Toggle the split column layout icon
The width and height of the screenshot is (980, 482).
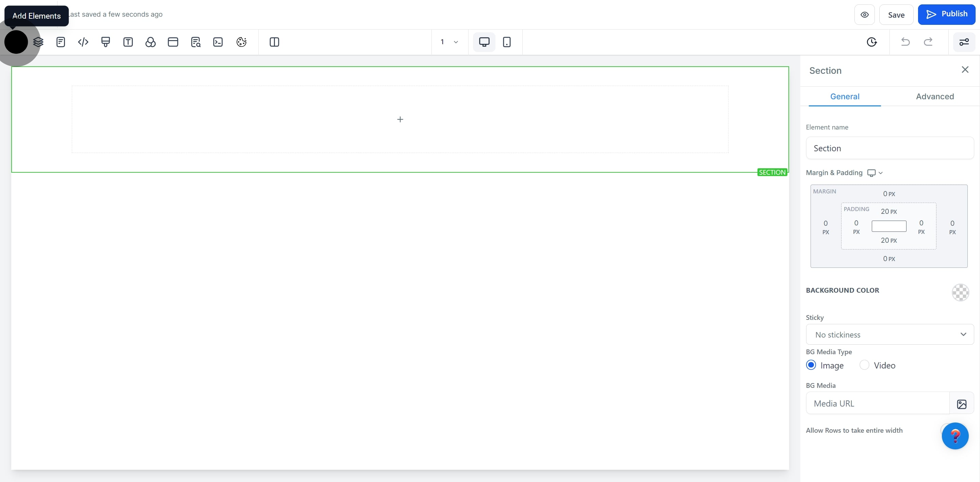tap(274, 42)
